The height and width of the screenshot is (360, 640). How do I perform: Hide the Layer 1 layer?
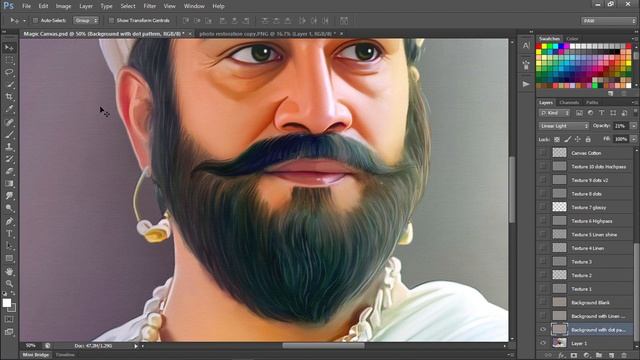click(543, 343)
